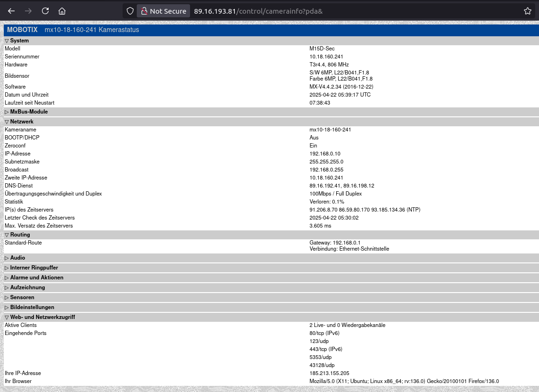
Task: Open the Not Secure connection info
Action: (x=163, y=11)
